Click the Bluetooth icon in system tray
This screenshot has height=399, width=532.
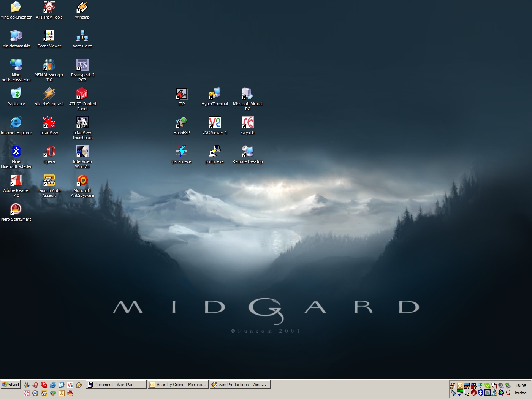[480, 393]
